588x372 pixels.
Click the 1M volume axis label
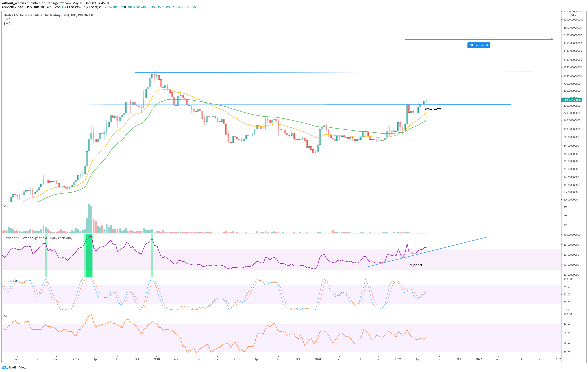click(565, 225)
